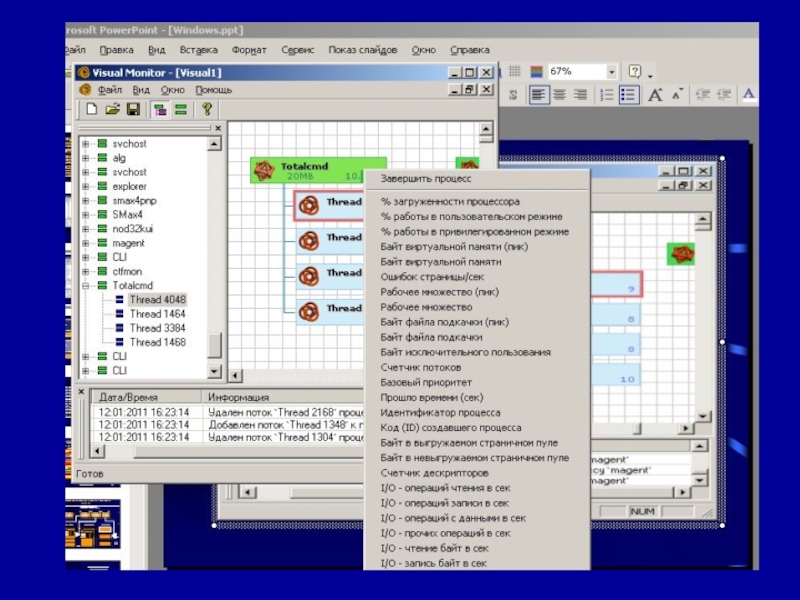Open PowerPoint help speech-bubble icon
The image size is (800, 600).
click(x=634, y=71)
